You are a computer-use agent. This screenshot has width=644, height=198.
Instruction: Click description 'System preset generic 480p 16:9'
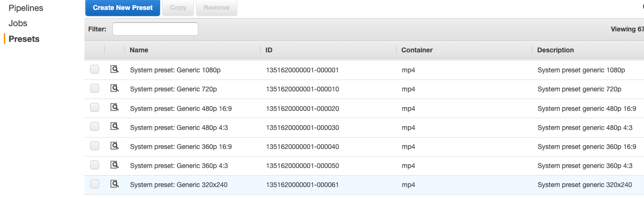[x=587, y=109]
